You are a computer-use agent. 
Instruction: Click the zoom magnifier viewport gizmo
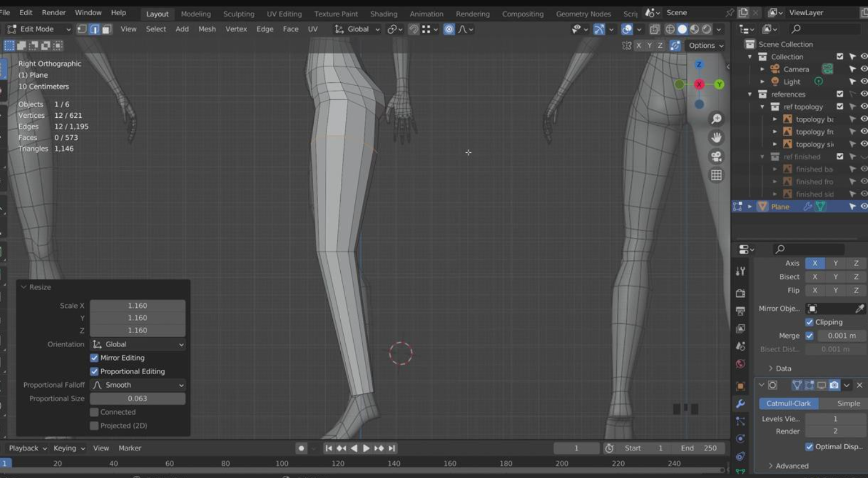[716, 119]
